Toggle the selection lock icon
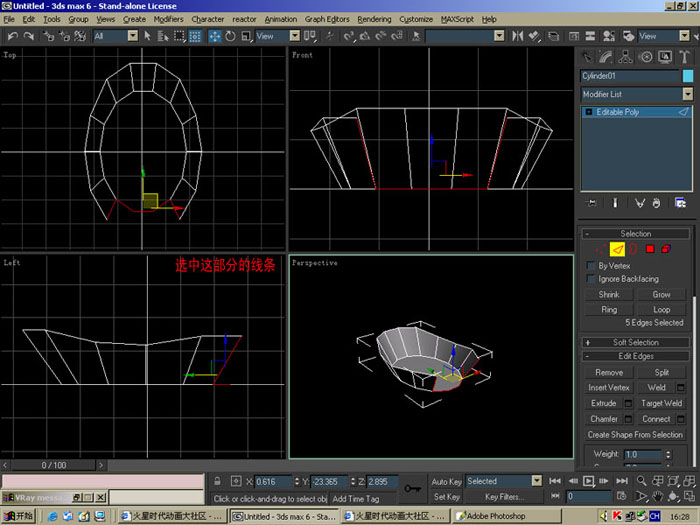The width and height of the screenshot is (700, 525). [217, 481]
